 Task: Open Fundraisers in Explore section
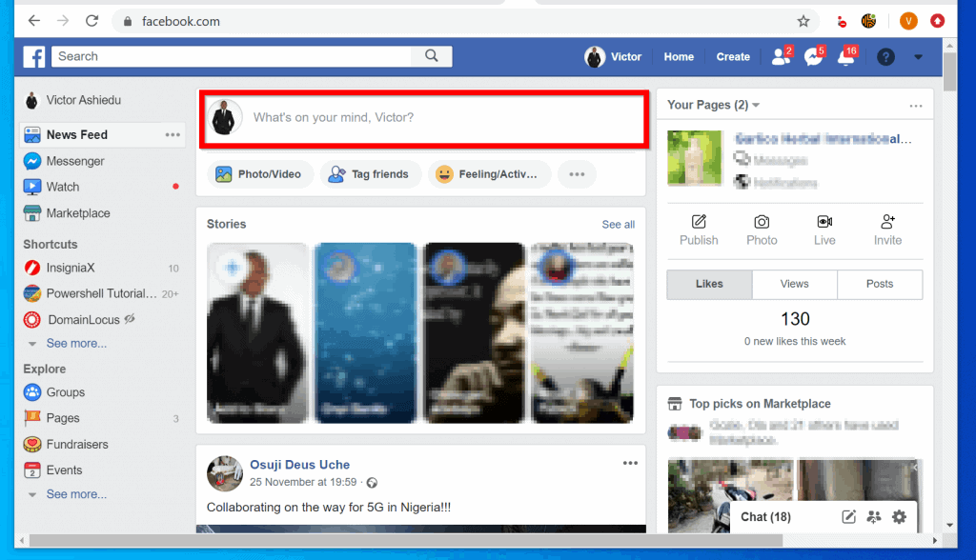77,444
